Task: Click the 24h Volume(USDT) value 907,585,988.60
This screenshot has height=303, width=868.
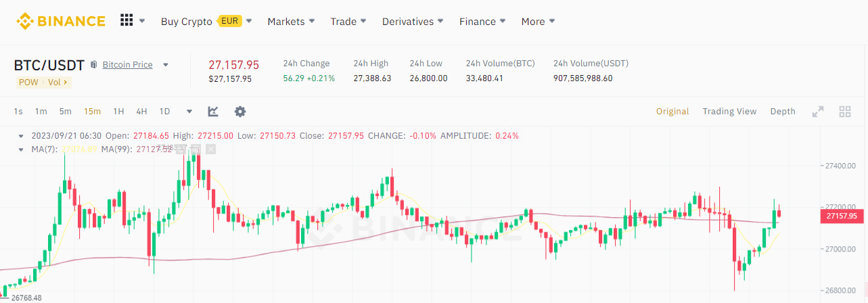Action: (583, 78)
